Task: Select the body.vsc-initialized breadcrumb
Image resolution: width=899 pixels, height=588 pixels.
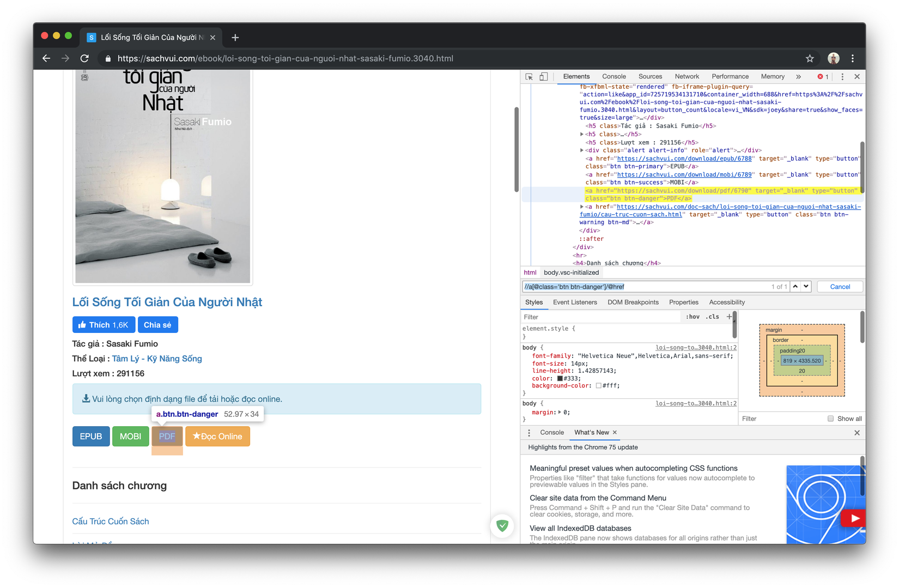Action: click(x=571, y=273)
